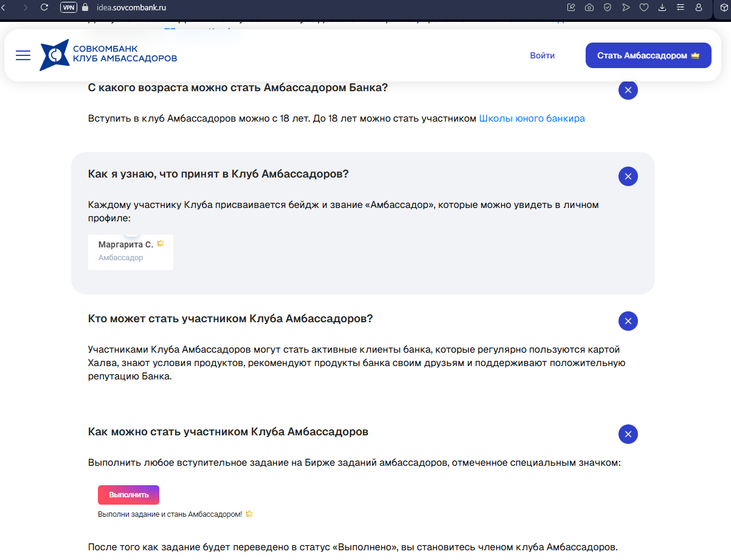Add page to bookmarks with the heart icon
Image resolution: width=731 pixels, height=560 pixels.
(643, 7)
